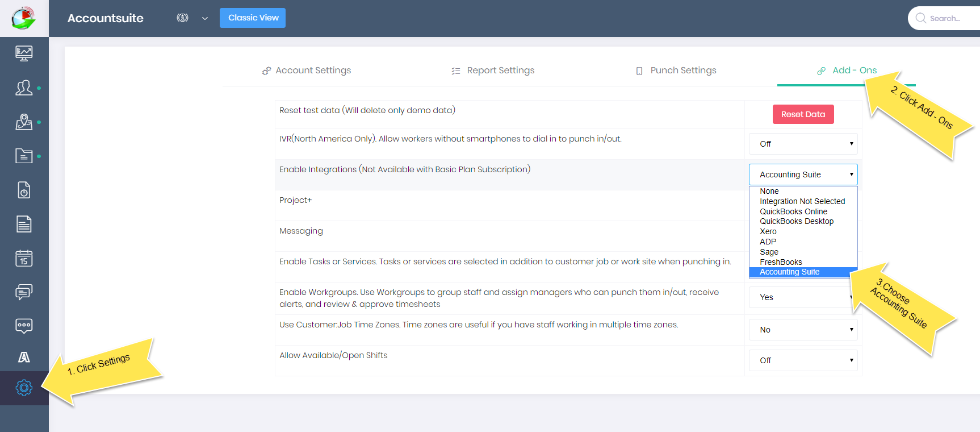Open the reports document icon in sidebar
The width and height of the screenshot is (980, 432).
coord(24,224)
